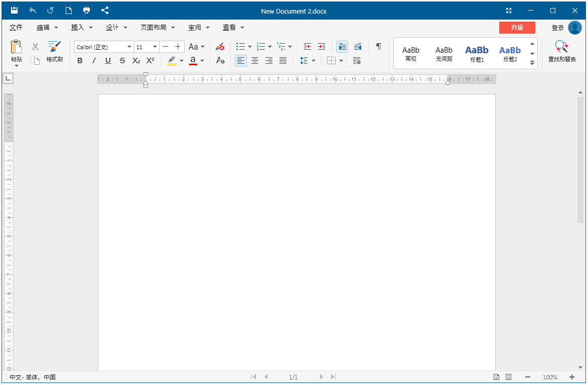The height and width of the screenshot is (385, 588).
Task: Expand multilevel list options
Action: click(x=290, y=47)
